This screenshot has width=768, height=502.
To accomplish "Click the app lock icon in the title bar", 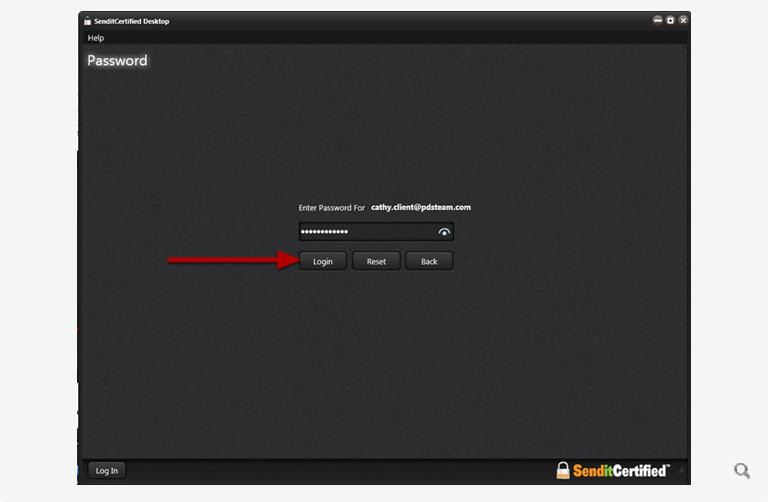I will click(87, 21).
